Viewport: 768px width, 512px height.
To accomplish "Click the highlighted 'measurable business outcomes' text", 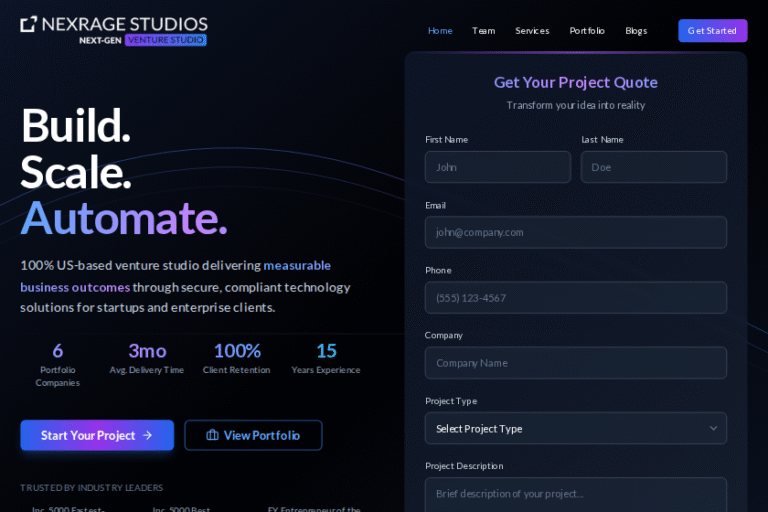I will point(75,287).
